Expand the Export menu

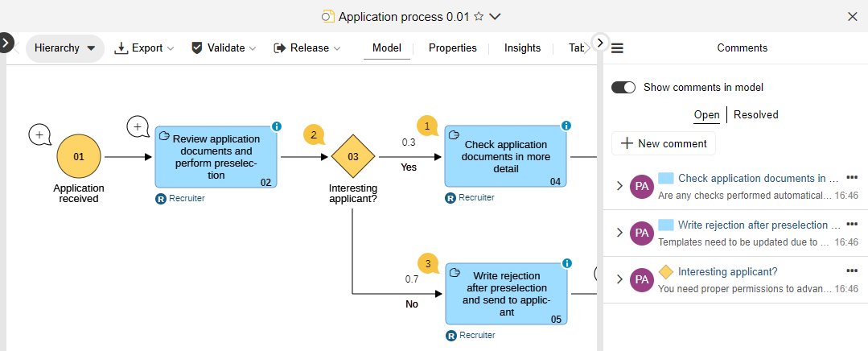(145, 48)
